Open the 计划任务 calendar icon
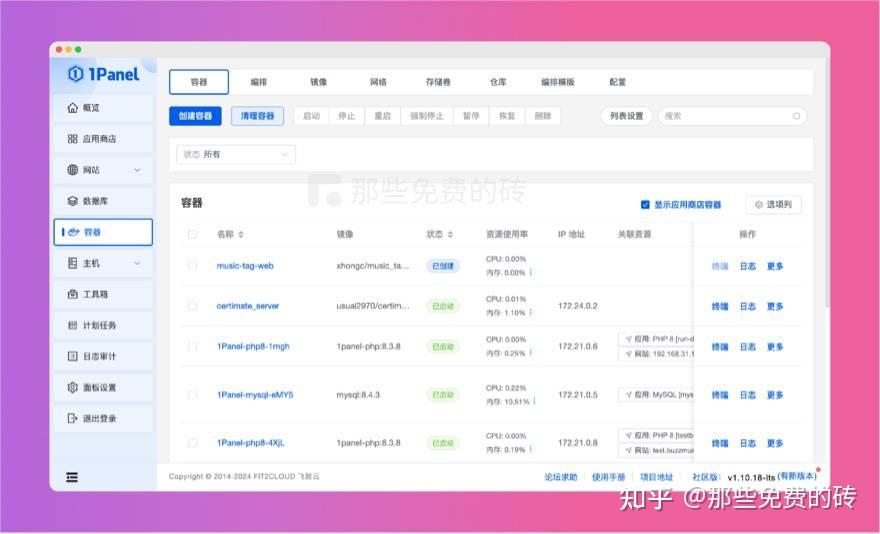 [x=72, y=325]
